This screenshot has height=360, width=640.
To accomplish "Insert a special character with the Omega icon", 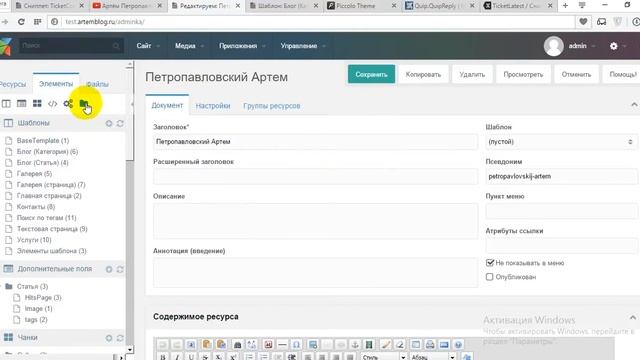I will [x=296, y=344].
